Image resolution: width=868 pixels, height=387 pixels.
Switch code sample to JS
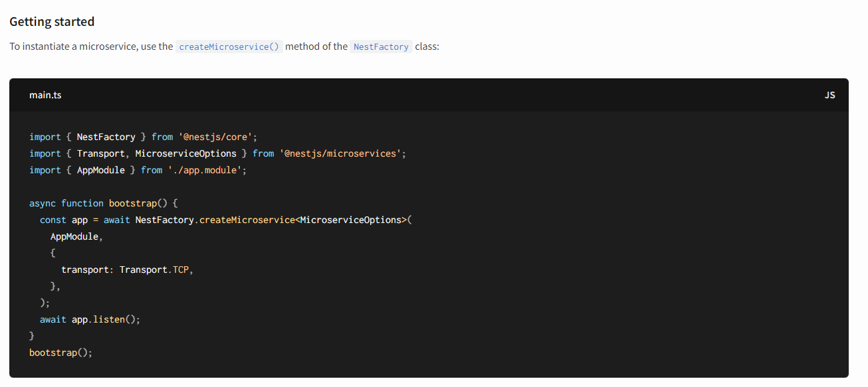tap(829, 95)
